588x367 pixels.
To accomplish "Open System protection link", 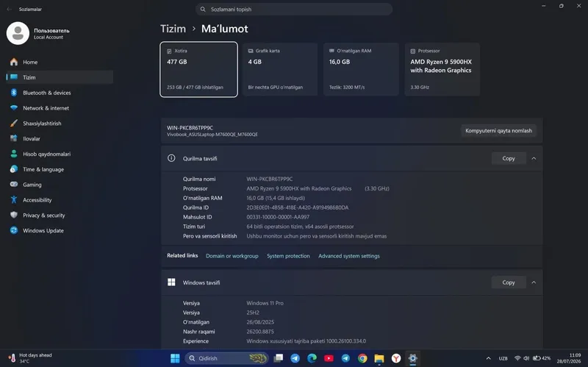I will click(288, 256).
